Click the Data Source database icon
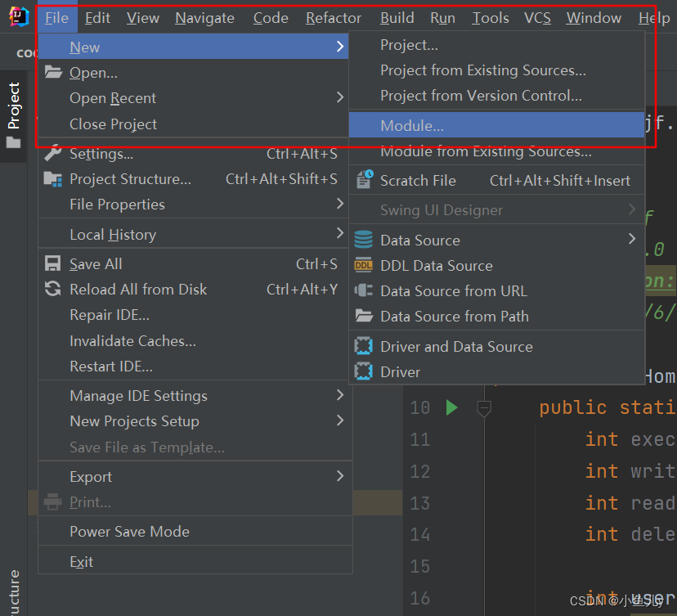 364,240
